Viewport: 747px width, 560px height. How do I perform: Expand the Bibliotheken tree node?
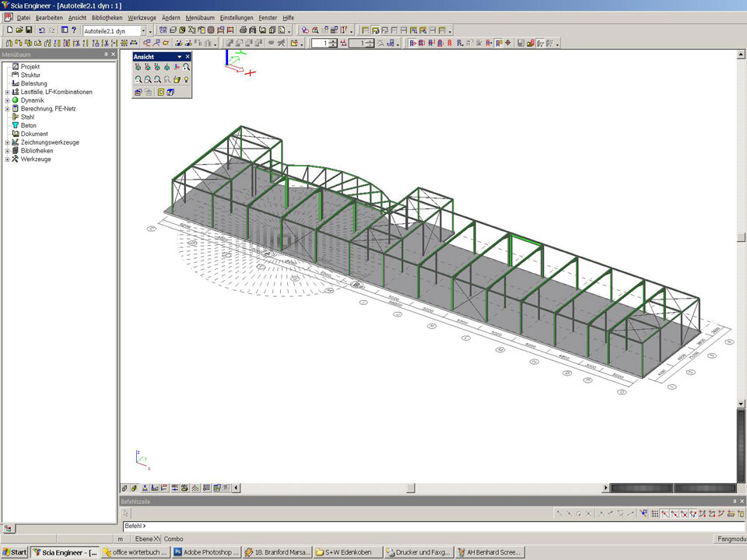coord(7,151)
